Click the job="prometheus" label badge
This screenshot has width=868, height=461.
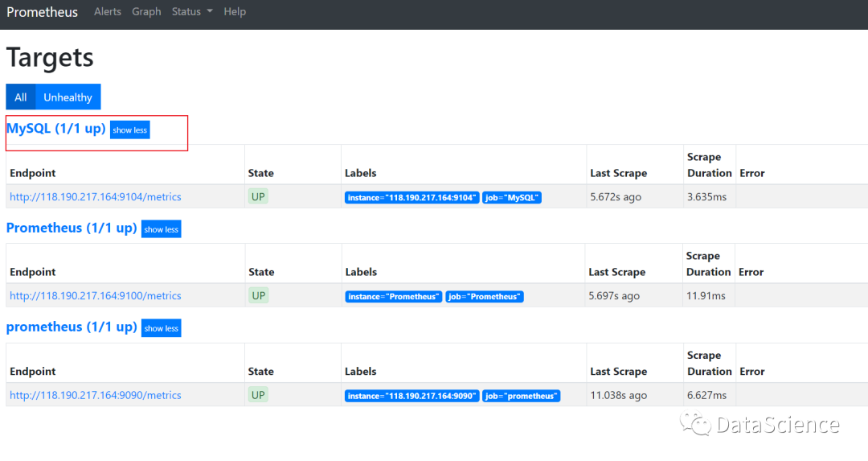click(x=522, y=396)
